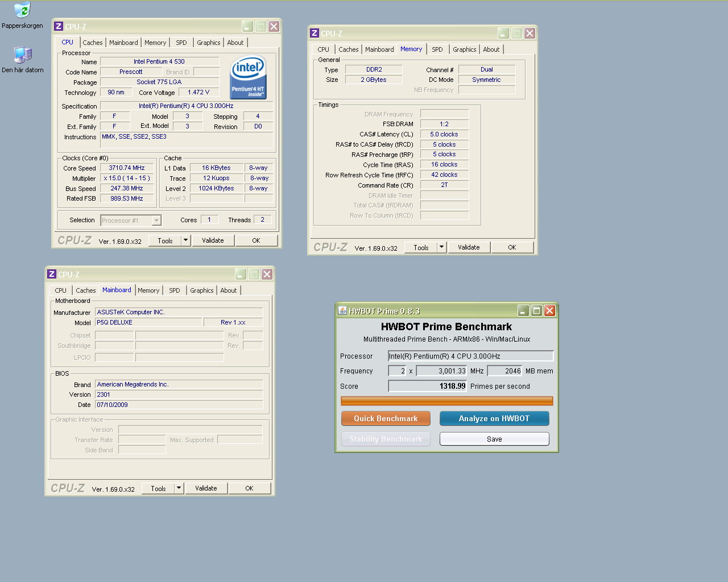728x582 pixels.
Task: Click the Intel Pentium 4 HT logo
Action: click(x=248, y=77)
